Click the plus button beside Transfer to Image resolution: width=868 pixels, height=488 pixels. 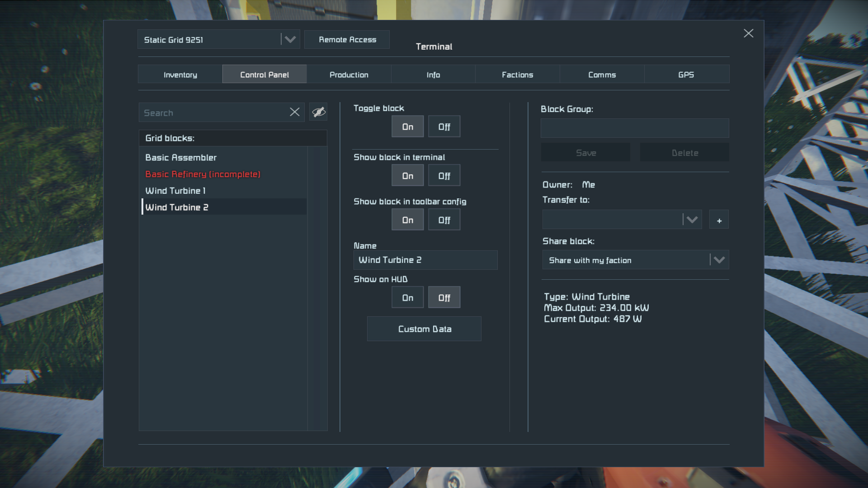[719, 220]
